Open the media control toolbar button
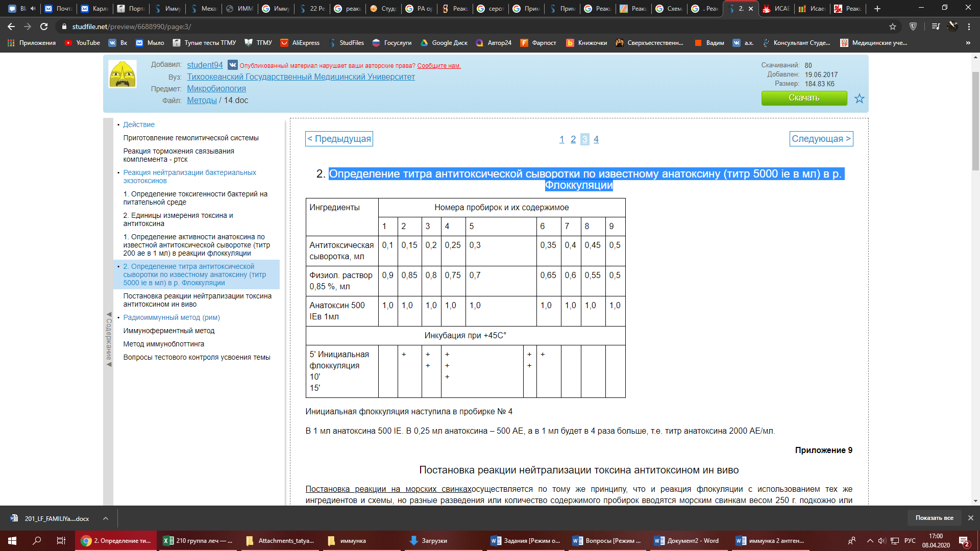The height and width of the screenshot is (551, 980). click(935, 27)
